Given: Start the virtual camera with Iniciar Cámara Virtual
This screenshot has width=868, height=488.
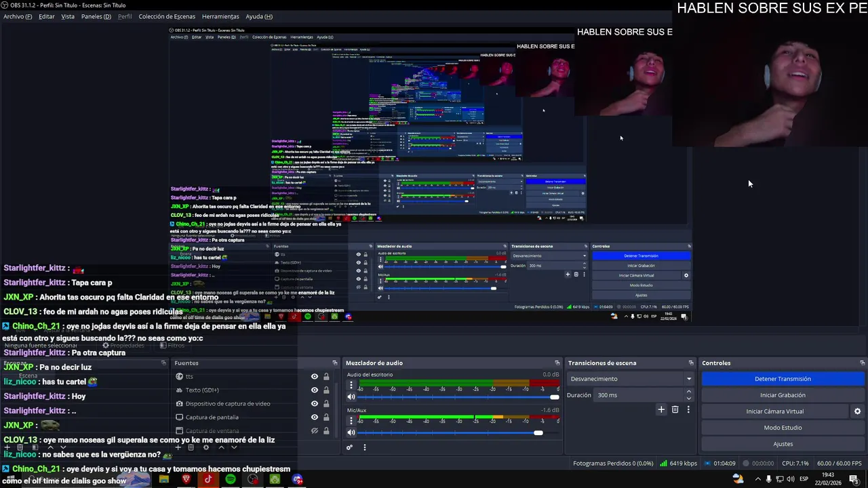Looking at the screenshot, I should click(x=775, y=411).
